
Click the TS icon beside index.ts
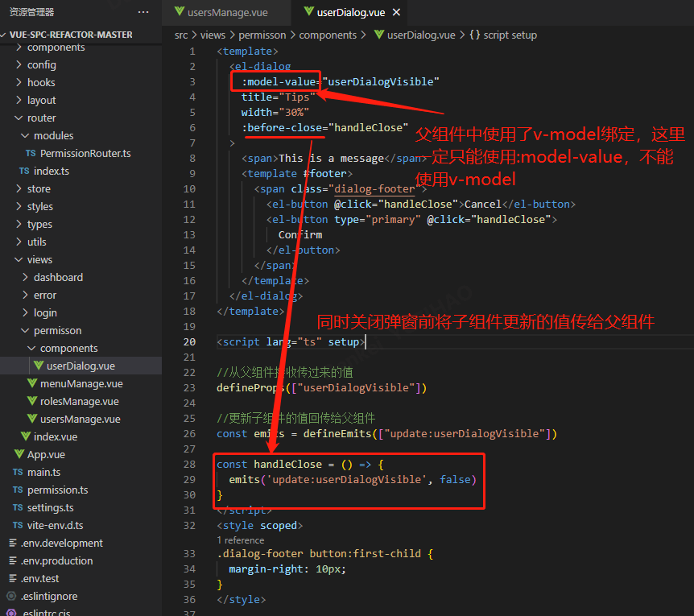point(24,171)
